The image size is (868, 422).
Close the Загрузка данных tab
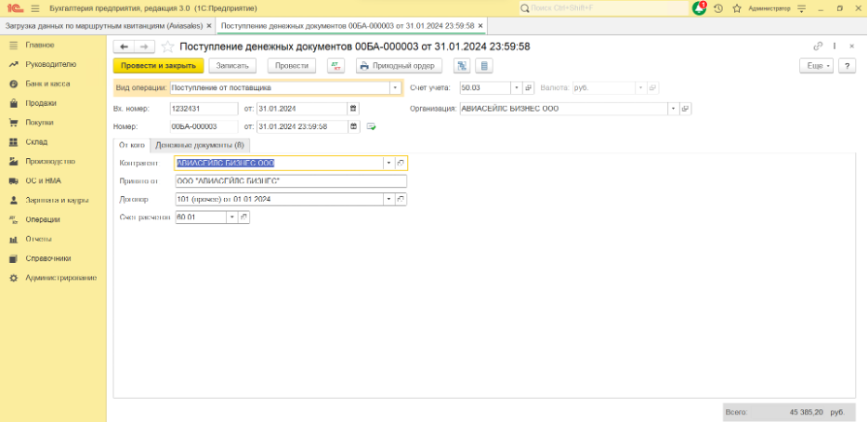209,26
